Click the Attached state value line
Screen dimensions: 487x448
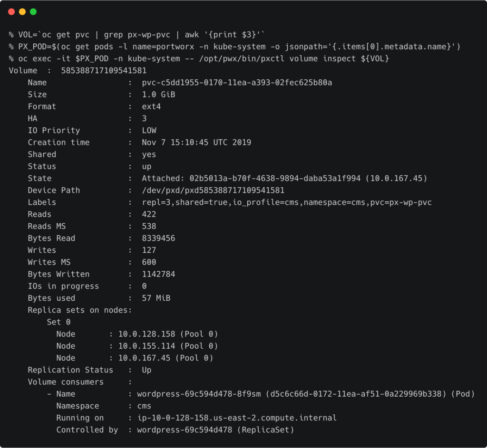pyautogui.click(x=284, y=178)
